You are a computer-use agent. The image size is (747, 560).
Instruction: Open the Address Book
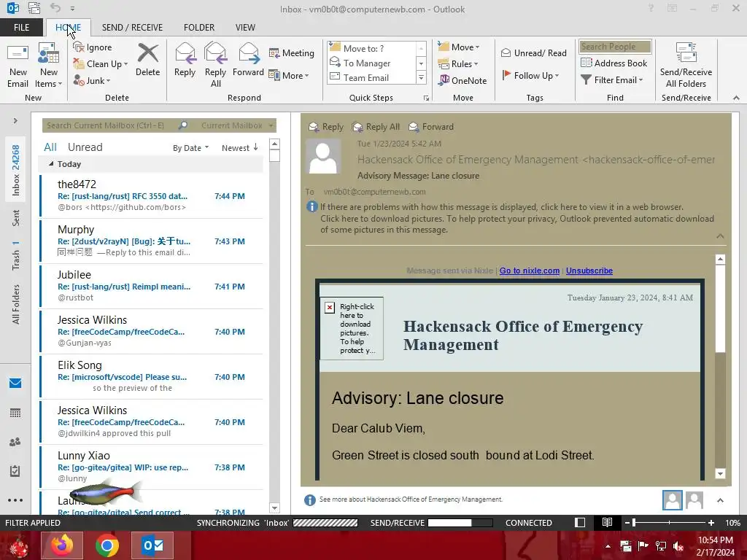point(614,63)
